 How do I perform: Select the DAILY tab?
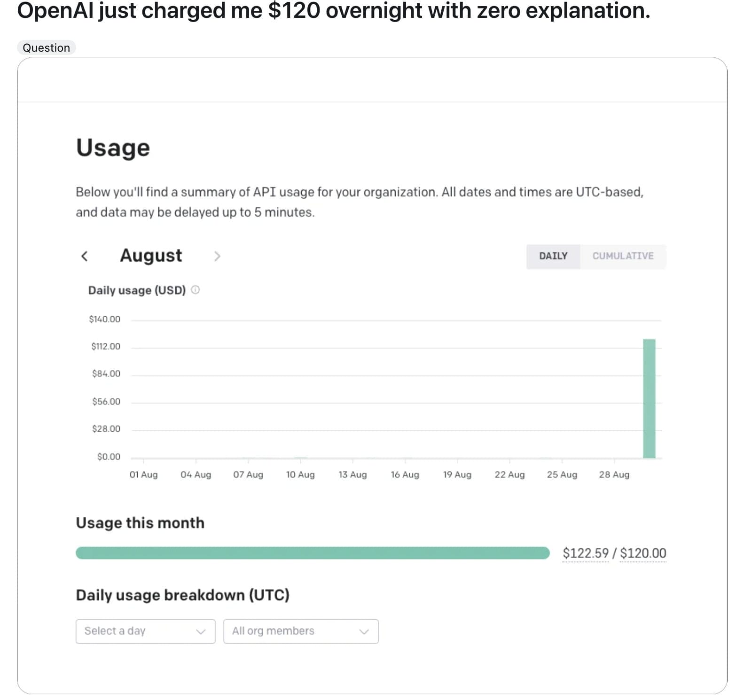coord(553,256)
